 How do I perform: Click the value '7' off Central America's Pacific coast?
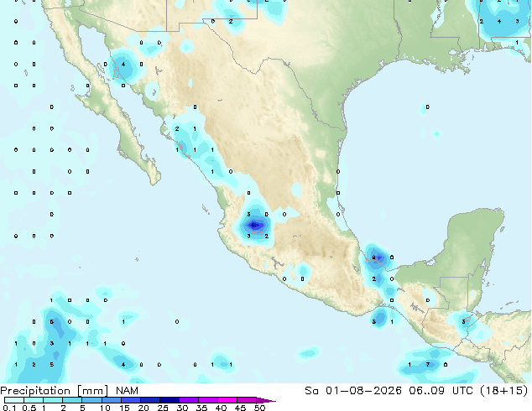pyautogui.click(x=428, y=365)
